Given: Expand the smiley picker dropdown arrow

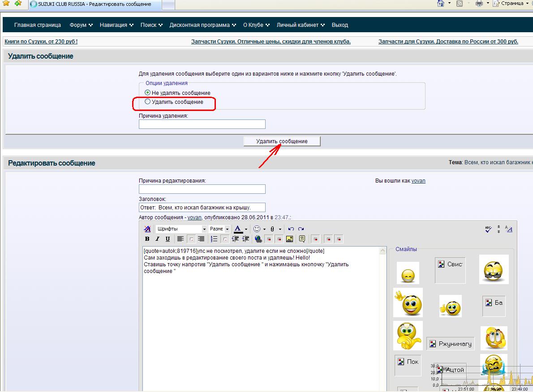Looking at the screenshot, I should [264, 229].
